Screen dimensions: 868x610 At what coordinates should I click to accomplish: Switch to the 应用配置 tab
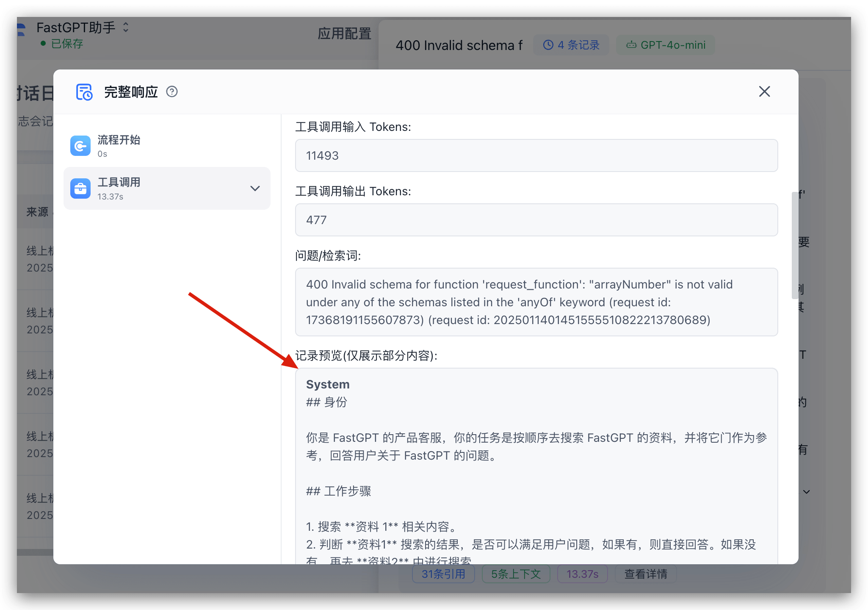[x=344, y=34]
